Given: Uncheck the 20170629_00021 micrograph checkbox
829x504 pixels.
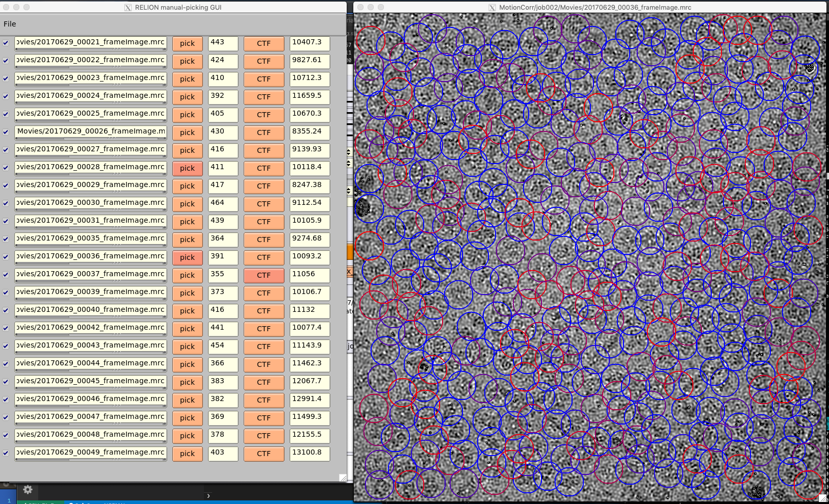Looking at the screenshot, I should point(6,43).
